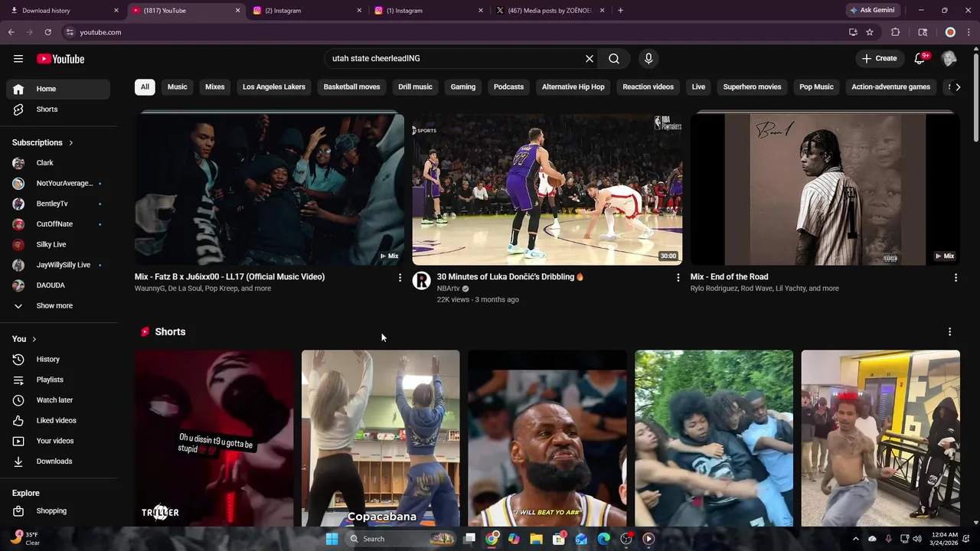Viewport: 980px width, 551px height.
Task: Open the End of the Road mix thumbnail
Action: tap(825, 189)
